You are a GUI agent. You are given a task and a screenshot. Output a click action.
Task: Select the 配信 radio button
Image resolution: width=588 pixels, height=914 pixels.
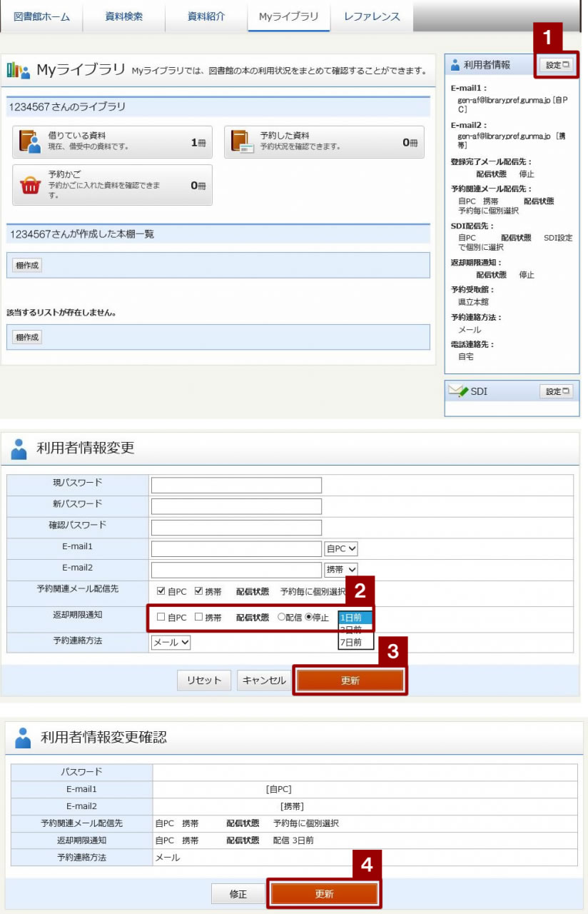pos(283,618)
